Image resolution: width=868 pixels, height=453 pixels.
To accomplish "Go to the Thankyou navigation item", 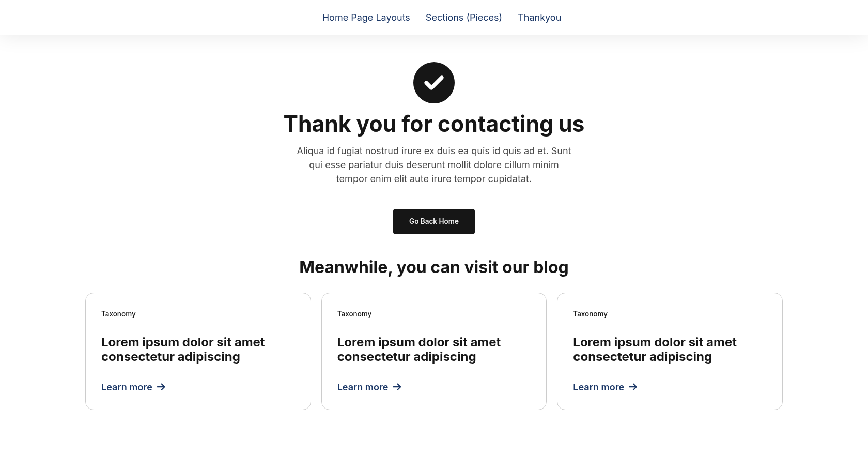I will 539,18.
